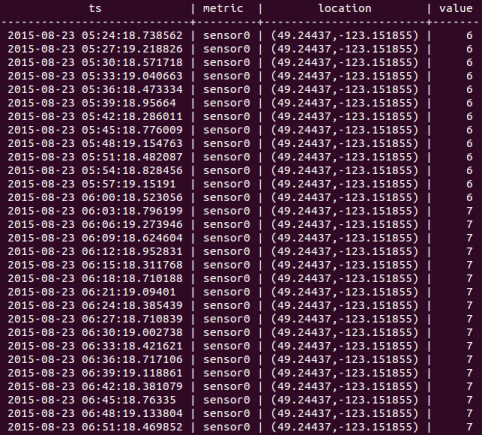Image resolution: width=482 pixels, height=435 pixels.
Task: Click the location column header
Action: tap(345, 8)
